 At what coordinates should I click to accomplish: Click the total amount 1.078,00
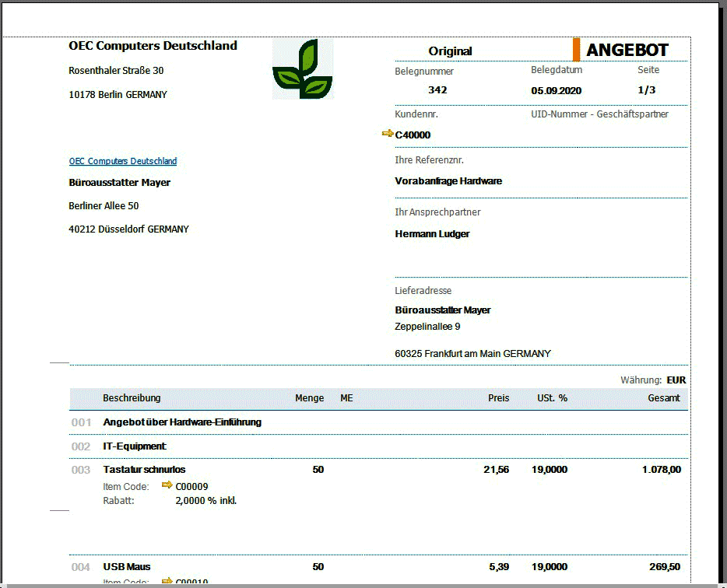pos(661,470)
